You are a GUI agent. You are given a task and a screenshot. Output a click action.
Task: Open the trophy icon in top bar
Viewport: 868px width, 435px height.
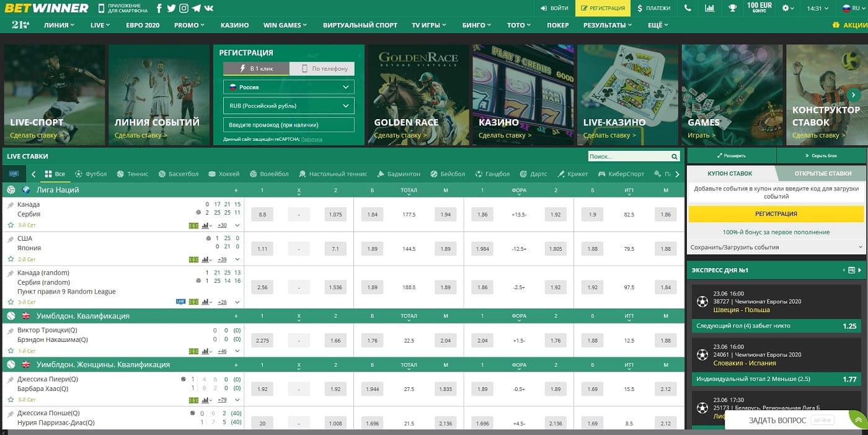(732, 8)
